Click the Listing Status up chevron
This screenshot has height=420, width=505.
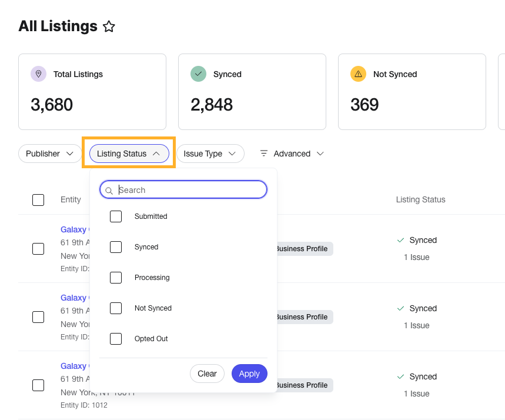[x=156, y=154]
